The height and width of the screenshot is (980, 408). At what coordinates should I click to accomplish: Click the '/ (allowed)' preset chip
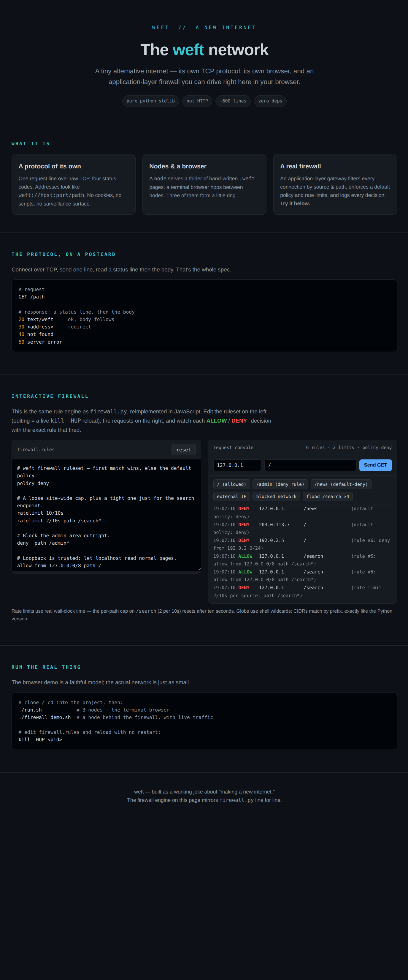[231, 484]
